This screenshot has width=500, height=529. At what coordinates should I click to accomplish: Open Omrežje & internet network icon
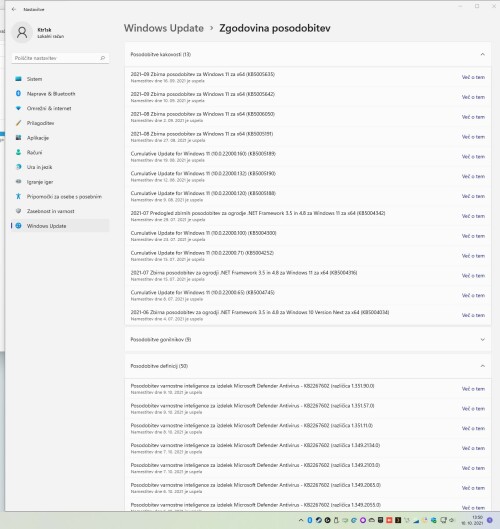pos(19,108)
